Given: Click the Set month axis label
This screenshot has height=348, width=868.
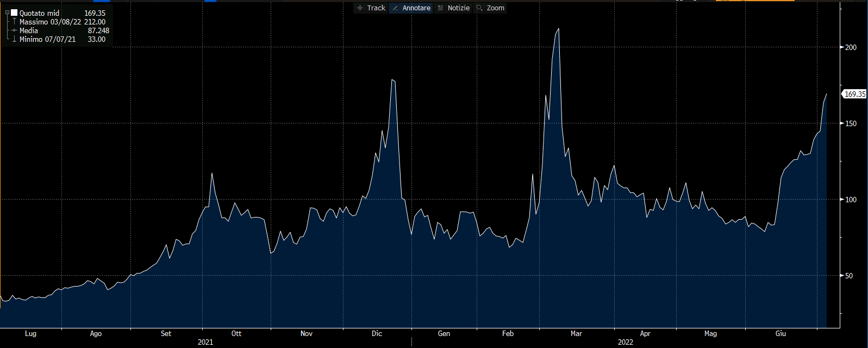Looking at the screenshot, I should (166, 333).
